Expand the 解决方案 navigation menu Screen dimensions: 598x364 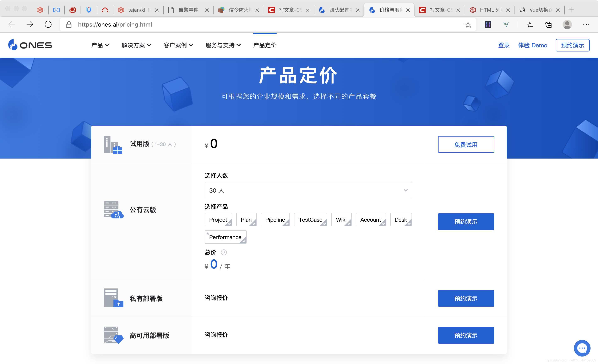136,45
